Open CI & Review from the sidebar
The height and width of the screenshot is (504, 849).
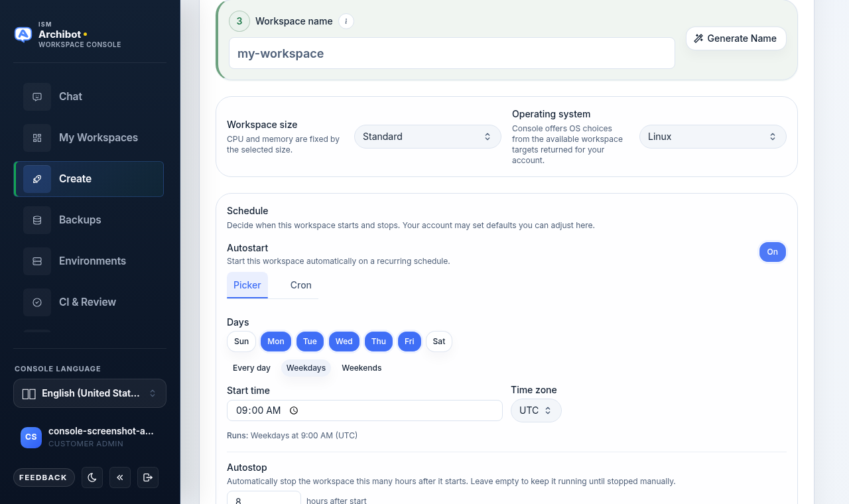pos(89,302)
